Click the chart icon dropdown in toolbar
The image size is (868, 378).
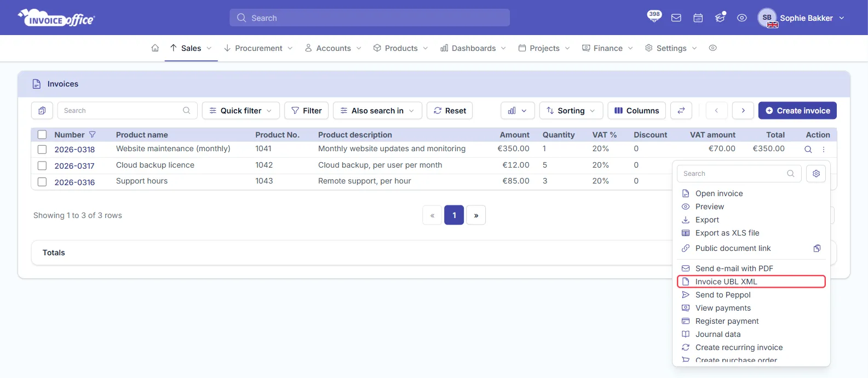coord(518,111)
